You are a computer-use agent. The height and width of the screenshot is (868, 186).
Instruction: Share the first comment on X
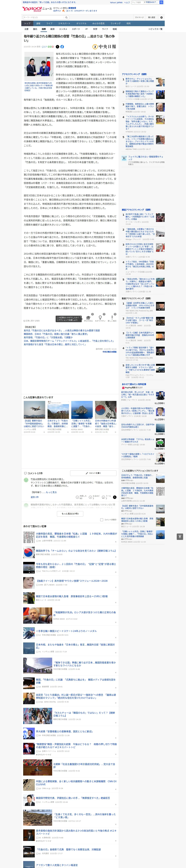[x=115, y=497]
